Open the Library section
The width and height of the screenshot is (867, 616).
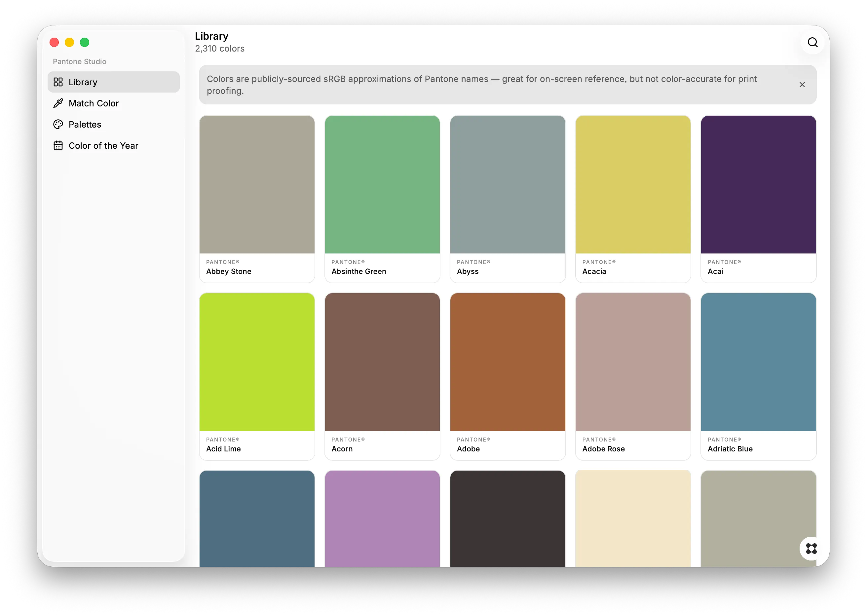pyautogui.click(x=113, y=82)
